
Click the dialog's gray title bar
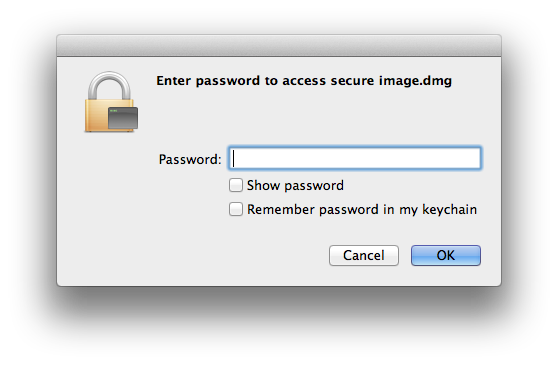(x=279, y=46)
